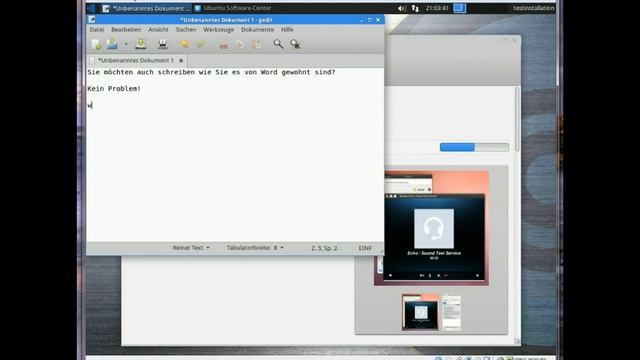Image resolution: width=640 pixels, height=360 pixels.
Task: Open the Werkzeuge menu
Action: (218, 29)
